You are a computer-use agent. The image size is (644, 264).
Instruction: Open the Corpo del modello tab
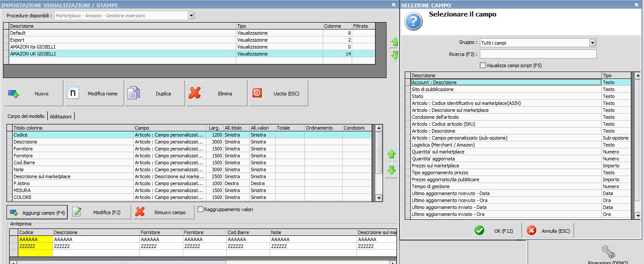26,117
